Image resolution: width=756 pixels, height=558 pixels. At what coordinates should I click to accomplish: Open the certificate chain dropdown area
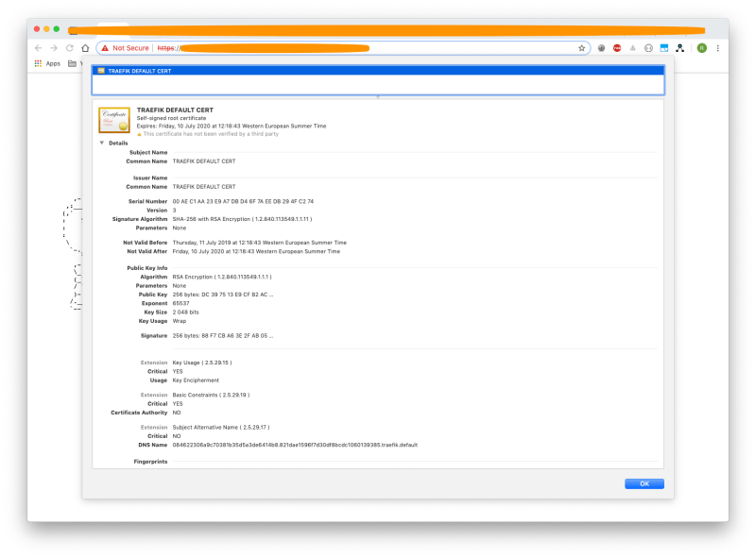click(378, 85)
